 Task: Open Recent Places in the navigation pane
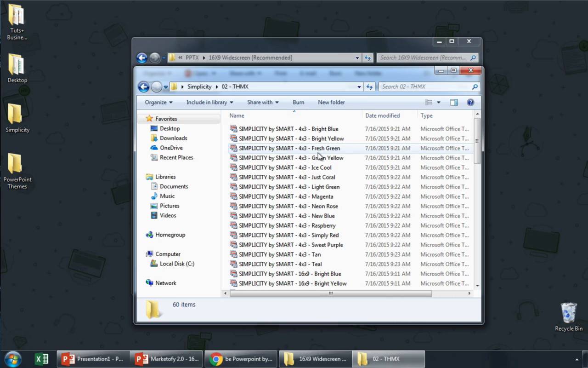[x=176, y=157]
